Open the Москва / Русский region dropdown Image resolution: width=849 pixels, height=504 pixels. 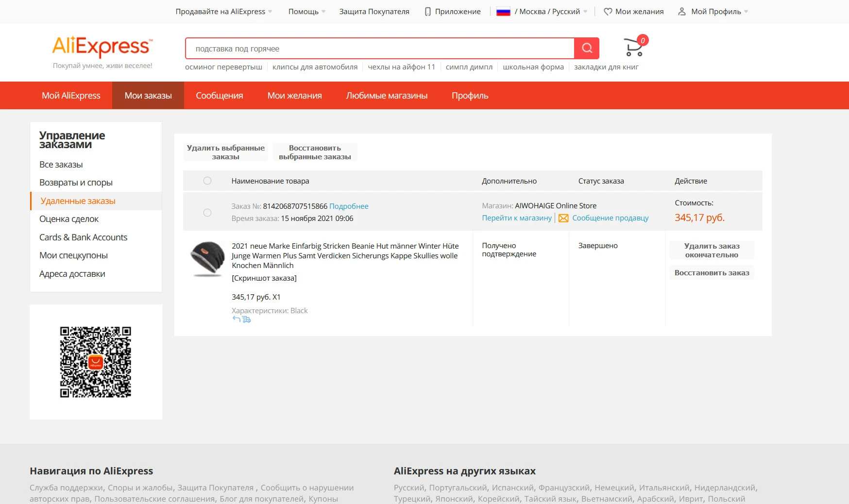pos(551,12)
